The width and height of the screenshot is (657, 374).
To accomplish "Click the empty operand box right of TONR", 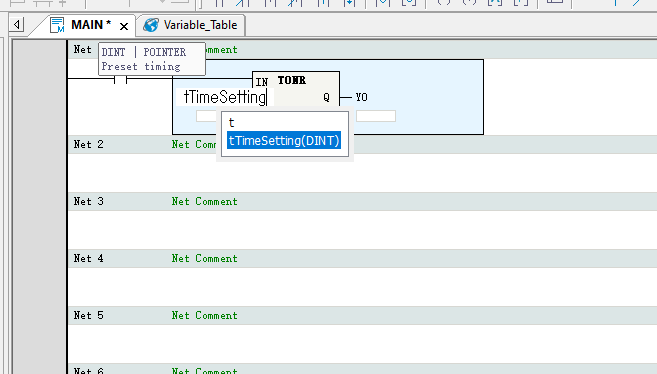I will (376, 116).
